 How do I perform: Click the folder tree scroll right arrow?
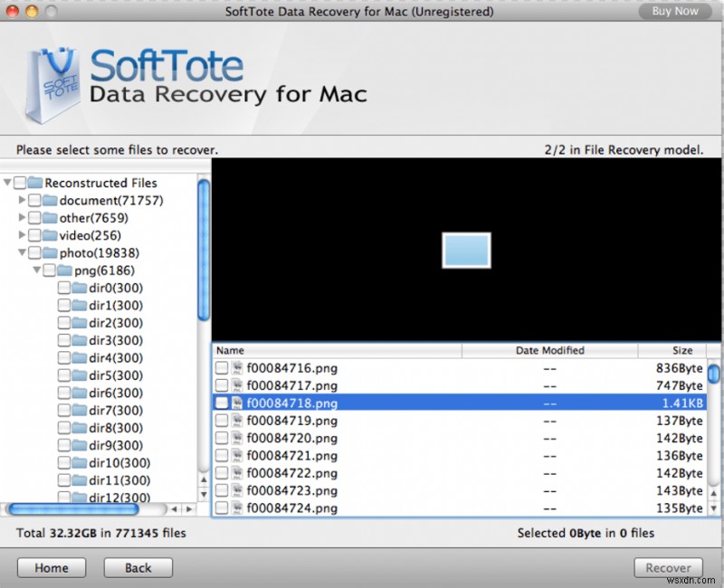pos(189,509)
